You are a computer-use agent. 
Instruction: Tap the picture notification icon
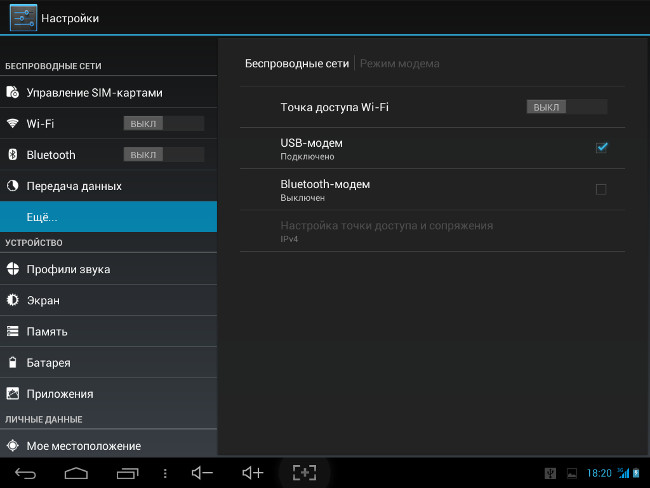[x=572, y=473]
